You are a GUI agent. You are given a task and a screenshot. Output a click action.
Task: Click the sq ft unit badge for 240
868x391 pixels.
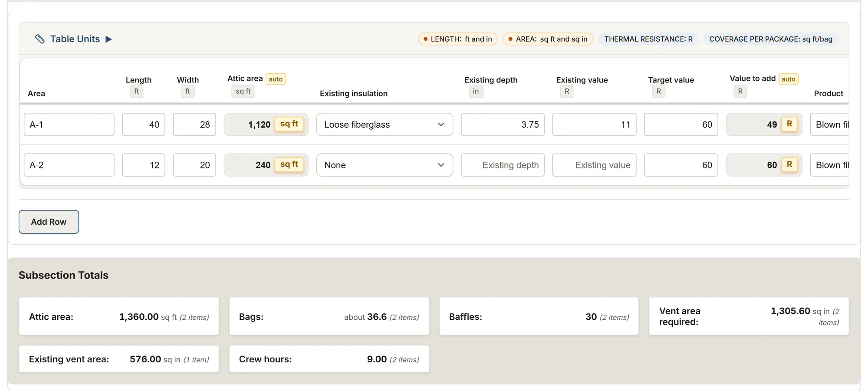289,164
